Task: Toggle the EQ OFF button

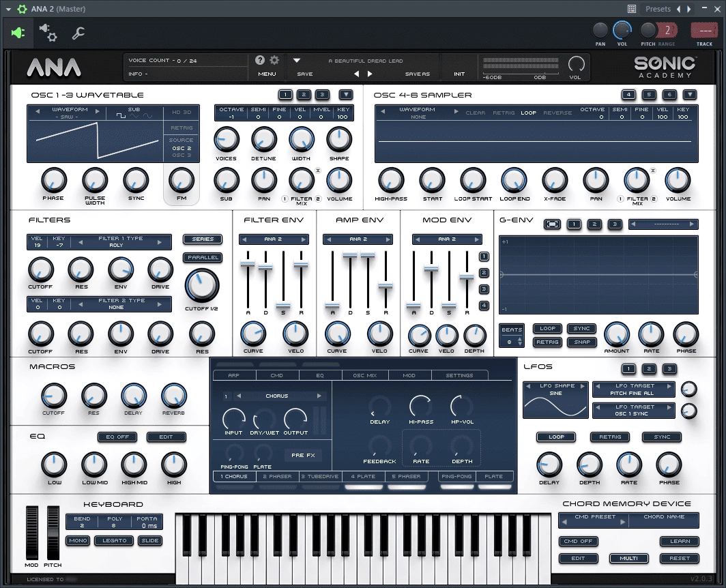Action: tap(117, 437)
